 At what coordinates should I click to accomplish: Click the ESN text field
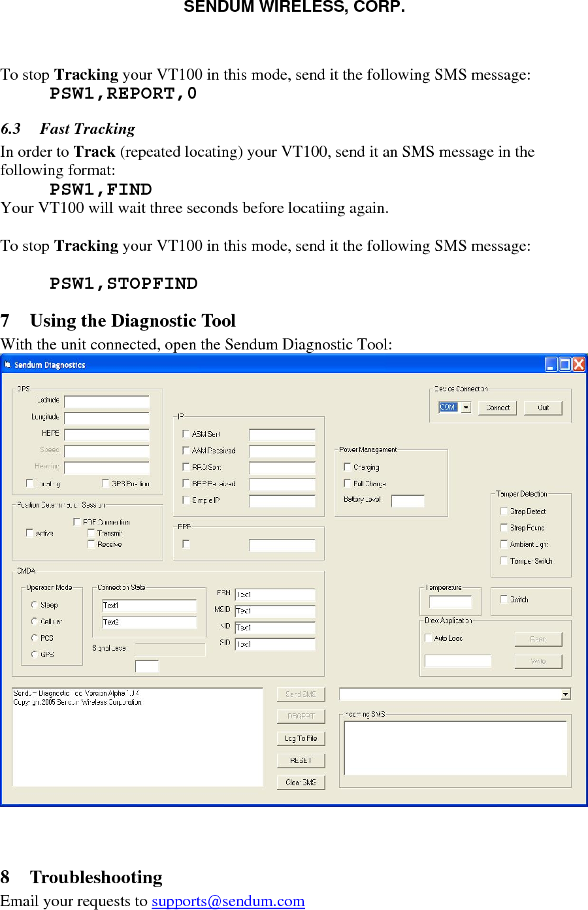pos(275,594)
